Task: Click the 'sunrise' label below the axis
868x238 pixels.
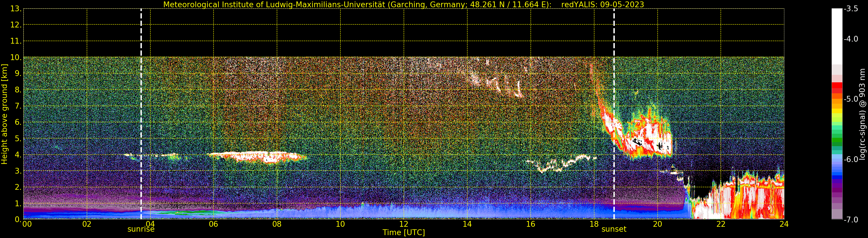Action: (141, 229)
